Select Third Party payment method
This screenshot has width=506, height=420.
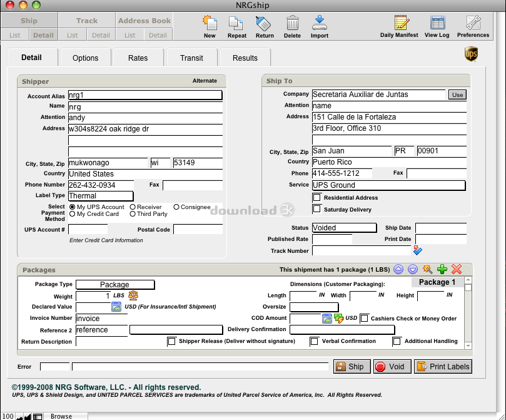(133, 214)
